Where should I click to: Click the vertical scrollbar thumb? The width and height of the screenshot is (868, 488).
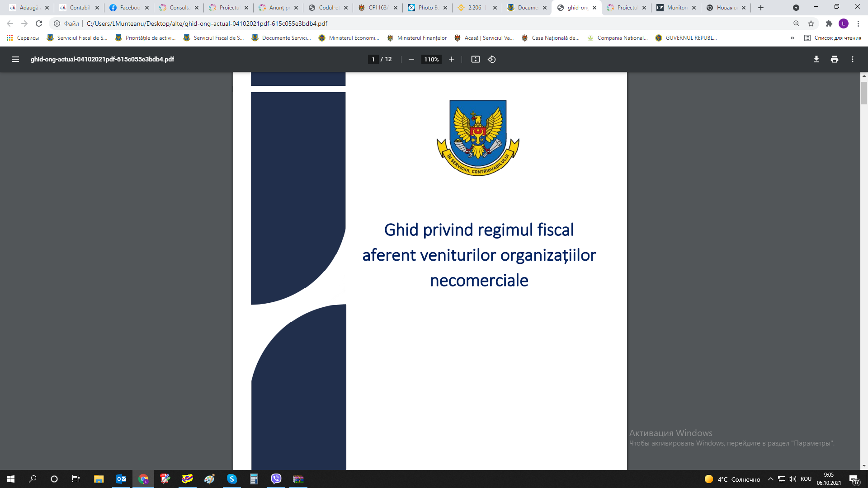[864, 93]
